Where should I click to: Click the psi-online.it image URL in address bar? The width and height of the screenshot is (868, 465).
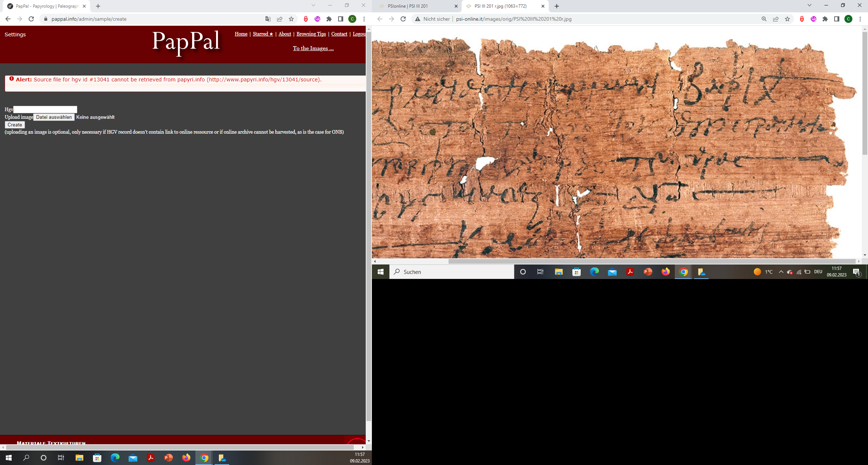point(514,19)
